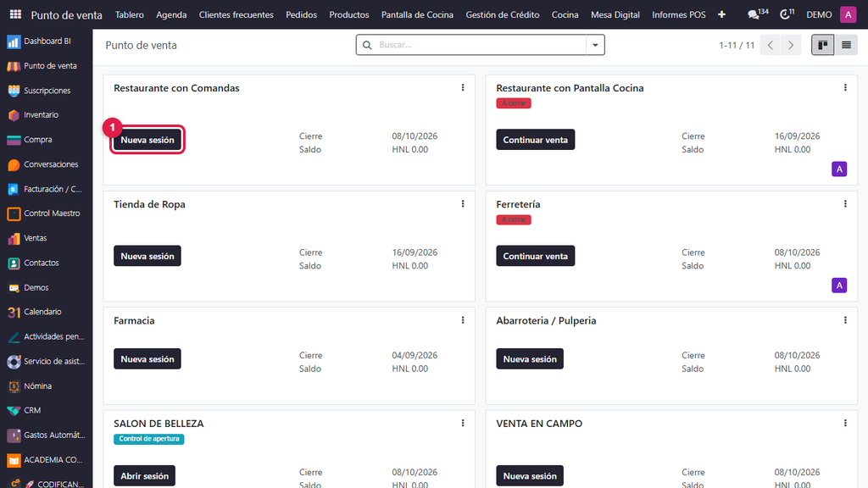Open the Pedidos menu
Screen dimensions: 868x488
[x=301, y=15]
